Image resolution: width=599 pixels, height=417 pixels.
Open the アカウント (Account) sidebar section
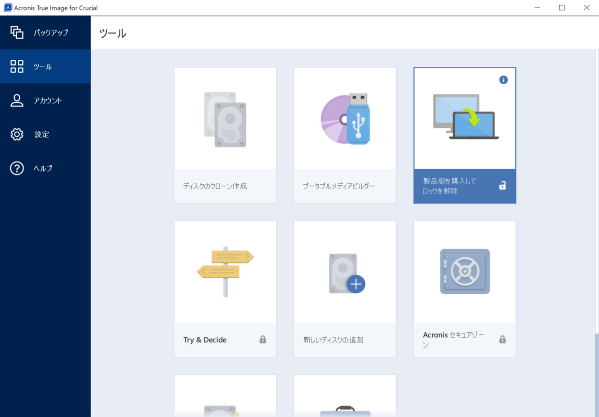45,100
